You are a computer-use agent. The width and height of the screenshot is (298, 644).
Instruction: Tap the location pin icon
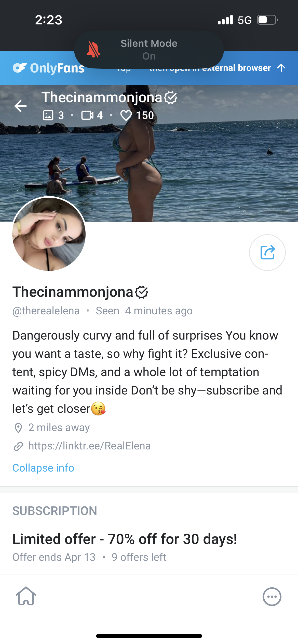[18, 428]
